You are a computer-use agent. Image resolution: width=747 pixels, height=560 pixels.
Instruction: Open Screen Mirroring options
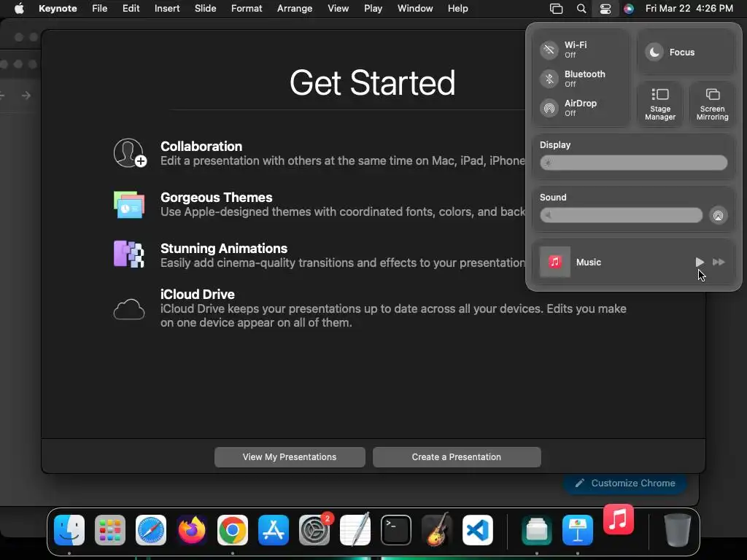(712, 104)
